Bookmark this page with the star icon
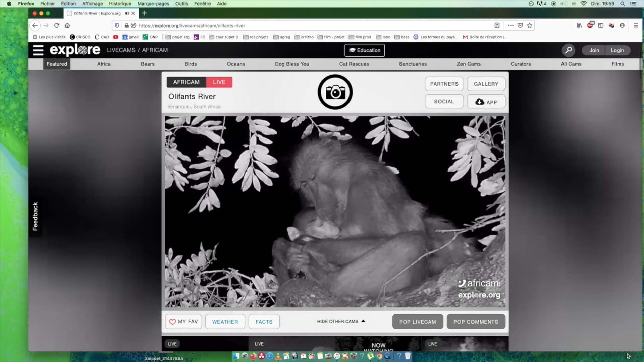This screenshot has width=644, height=362. click(x=530, y=25)
